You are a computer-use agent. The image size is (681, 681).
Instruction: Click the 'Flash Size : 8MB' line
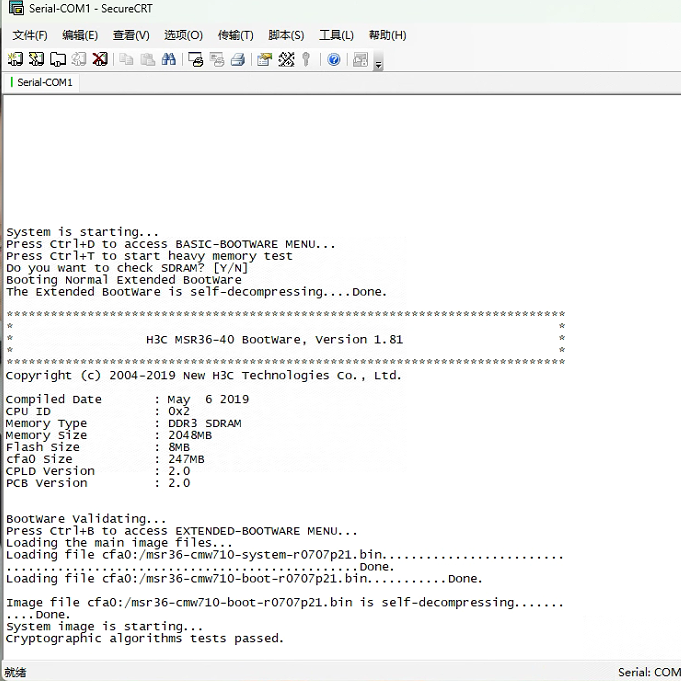[98, 447]
